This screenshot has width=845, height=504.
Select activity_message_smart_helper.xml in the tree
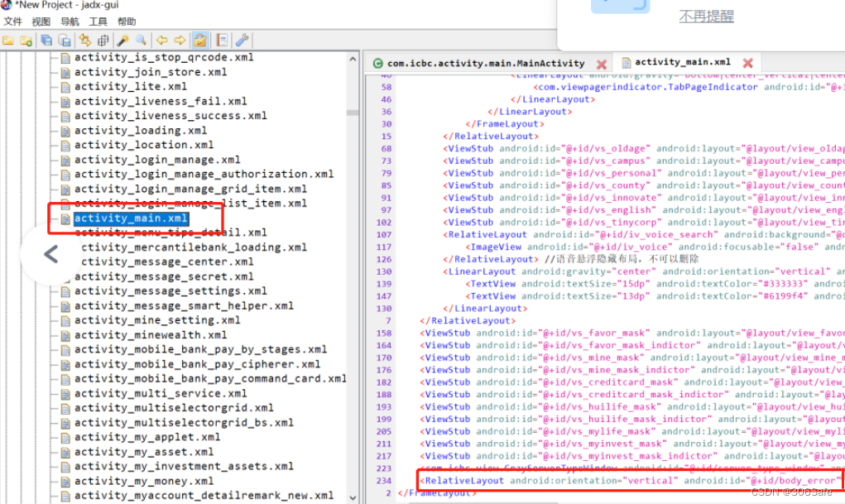(x=184, y=305)
